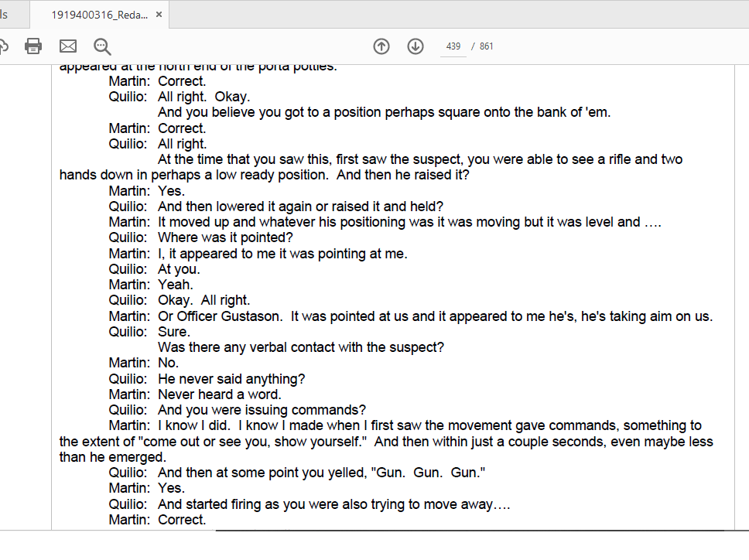Print the document with the printer icon
This screenshot has width=749, height=560.
tap(33, 46)
